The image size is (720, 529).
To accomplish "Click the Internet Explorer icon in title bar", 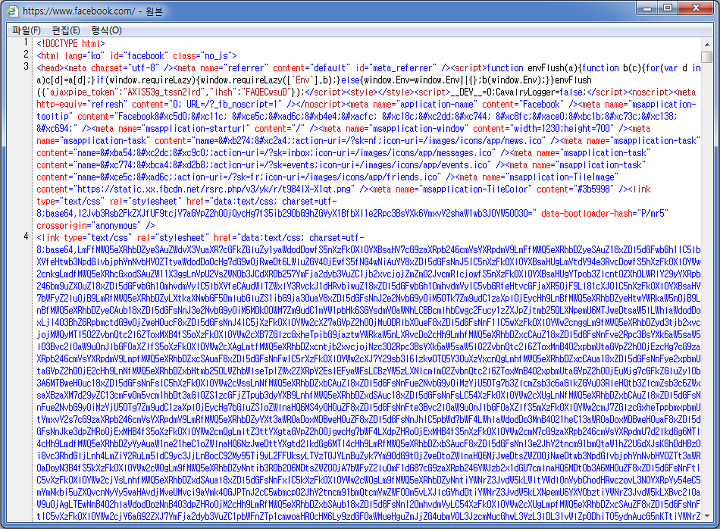I will (12, 11).
